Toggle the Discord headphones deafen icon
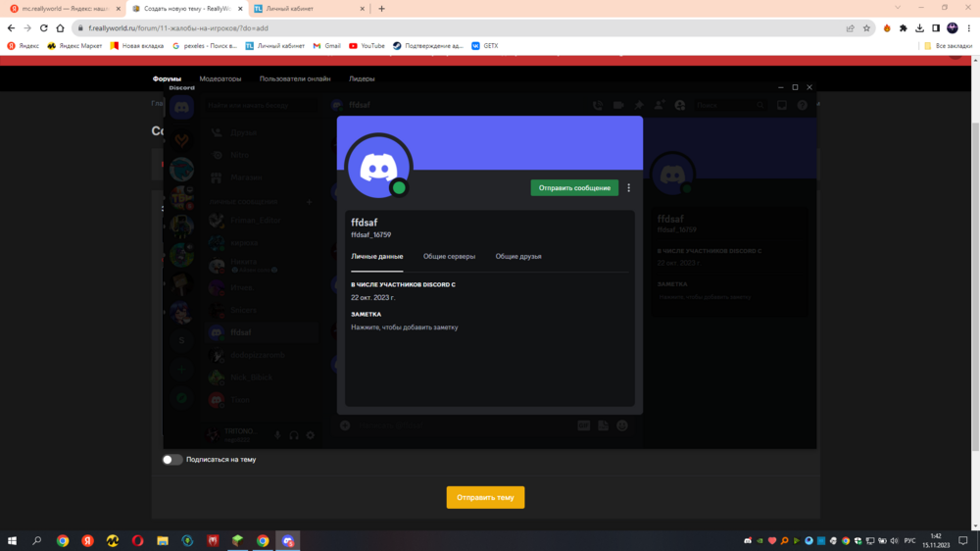 (x=294, y=434)
